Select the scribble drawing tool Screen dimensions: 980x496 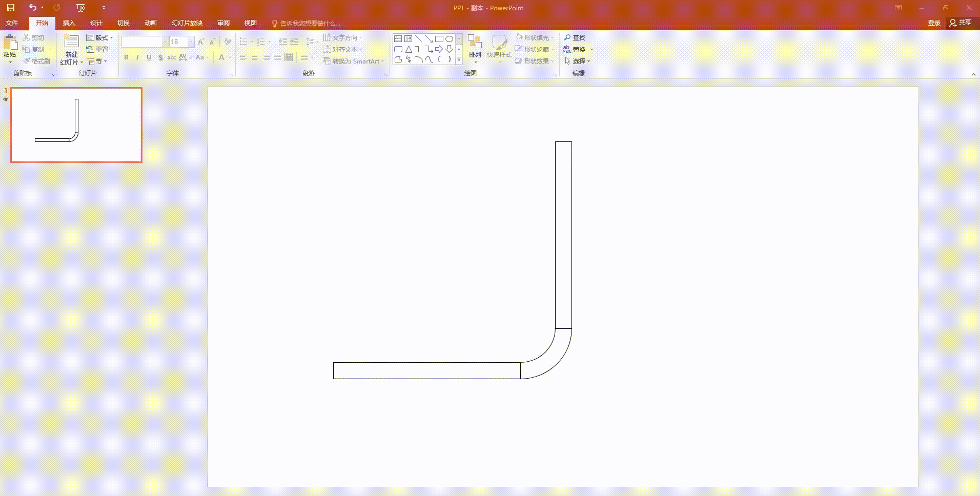408,59
